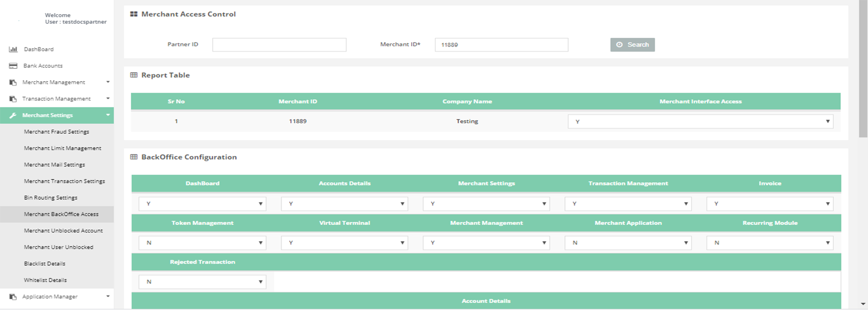Go to Whitelist Details
The width and height of the screenshot is (868, 310).
pyautogui.click(x=45, y=280)
